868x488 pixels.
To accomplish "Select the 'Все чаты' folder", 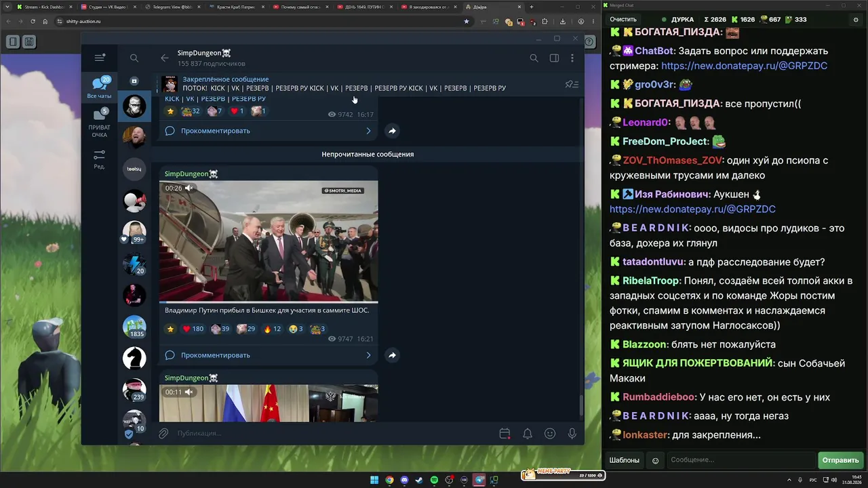I will coord(100,87).
